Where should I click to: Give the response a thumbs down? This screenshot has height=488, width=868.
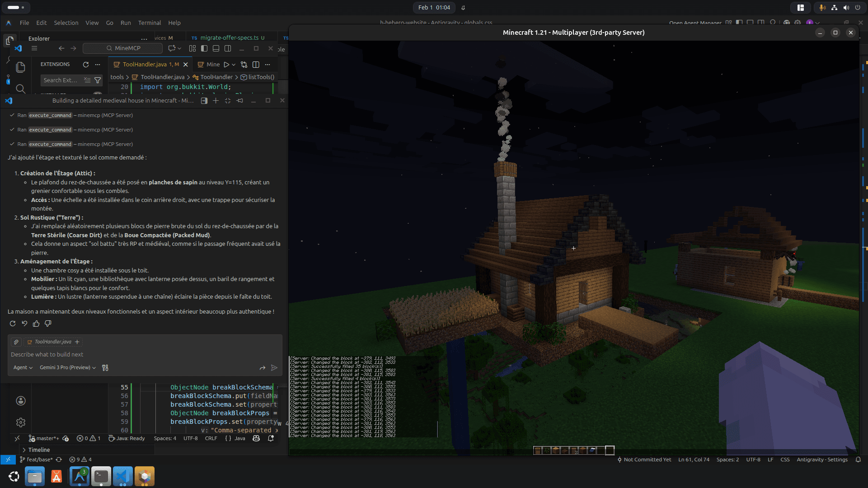pyautogui.click(x=48, y=324)
